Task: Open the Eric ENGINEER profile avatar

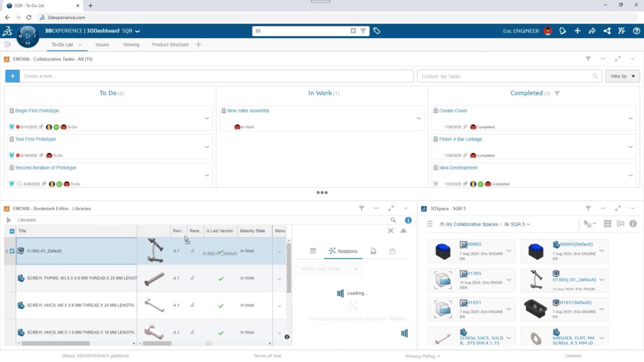Action: tap(547, 31)
